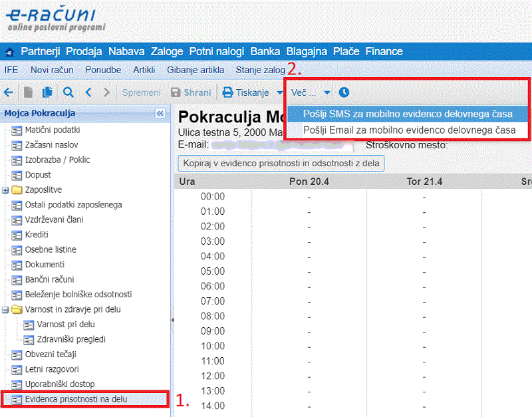Go back using the left arrow toolbar icon
The width and height of the screenshot is (532, 417).
9,92
